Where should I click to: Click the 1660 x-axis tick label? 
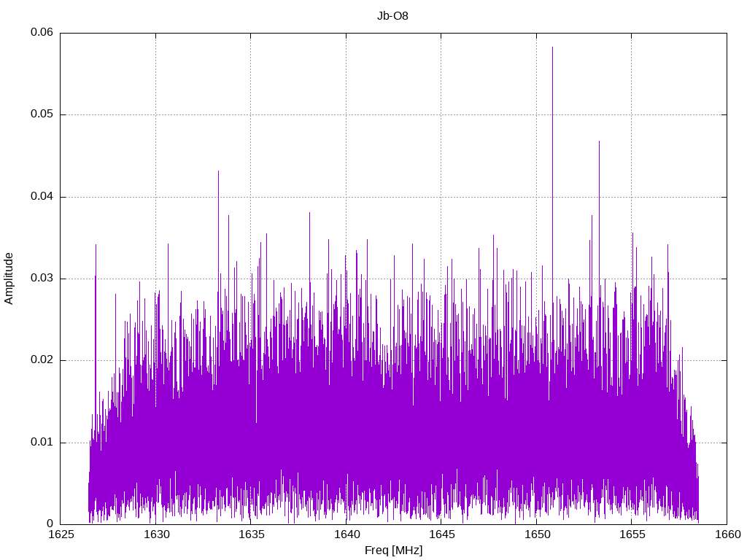click(728, 534)
